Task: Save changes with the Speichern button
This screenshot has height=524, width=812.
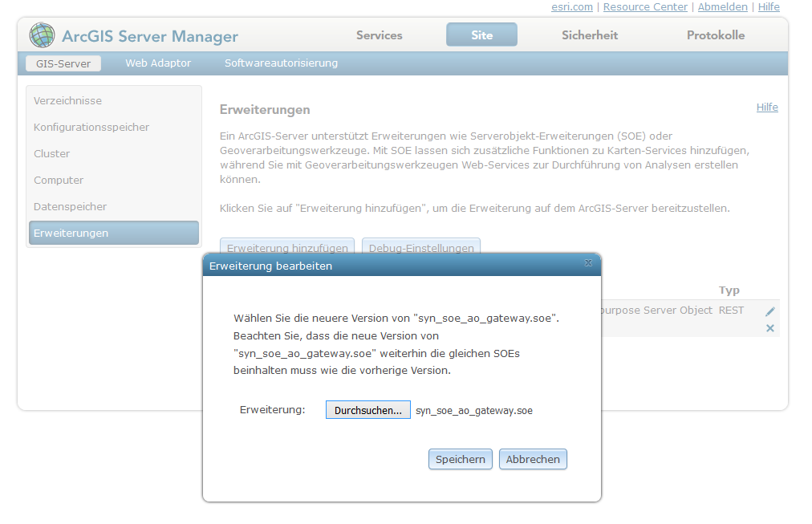Action: click(x=460, y=459)
